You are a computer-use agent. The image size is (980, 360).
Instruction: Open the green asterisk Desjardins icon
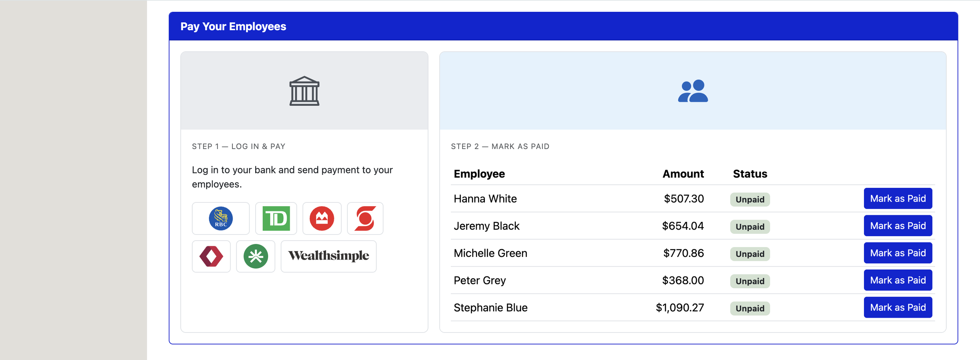point(256,256)
